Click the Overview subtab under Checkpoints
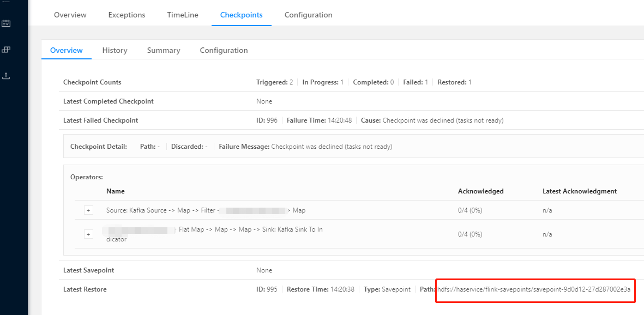644x315 pixels. tap(66, 50)
